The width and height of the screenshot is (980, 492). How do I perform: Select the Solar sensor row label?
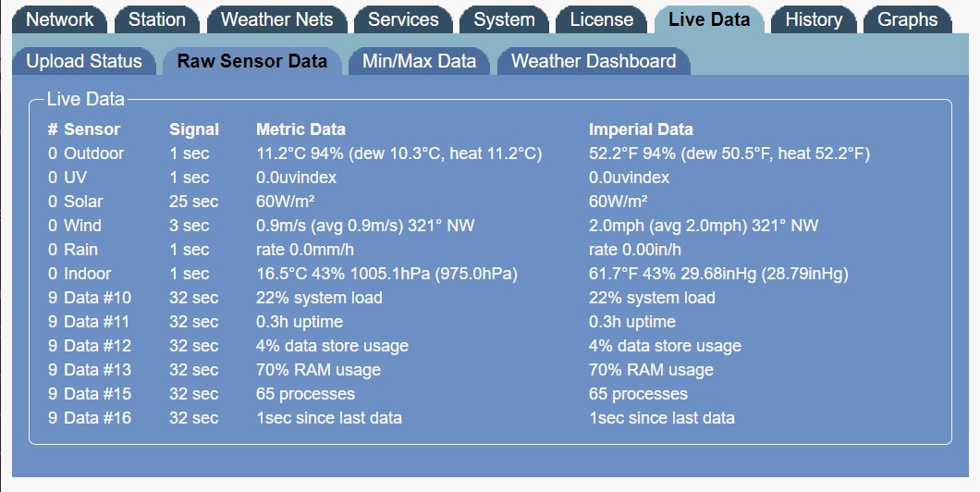coord(83,202)
